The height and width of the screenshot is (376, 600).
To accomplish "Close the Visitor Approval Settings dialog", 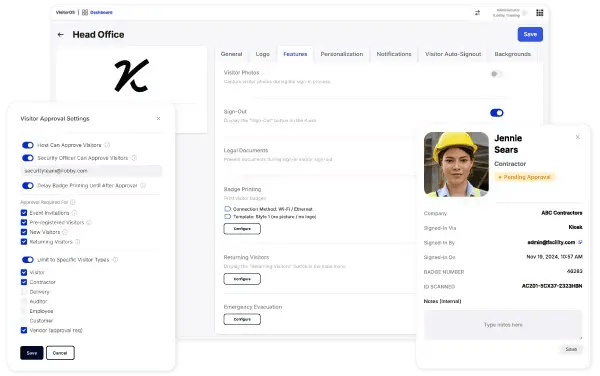I will coord(158,119).
